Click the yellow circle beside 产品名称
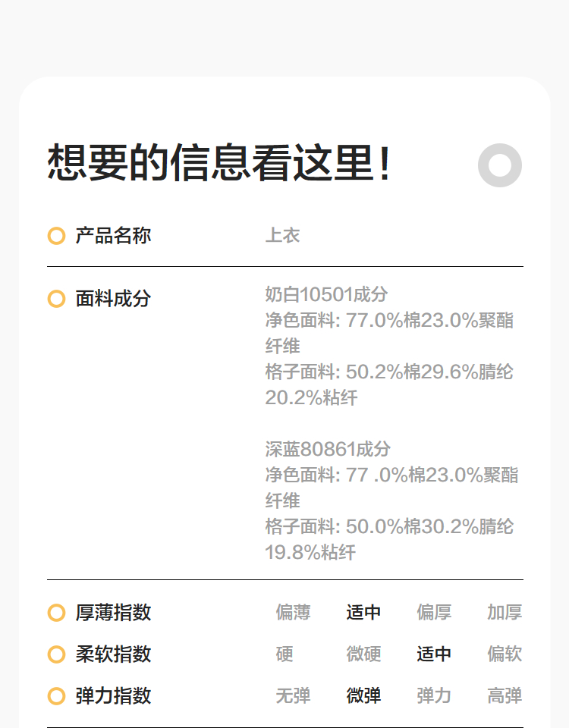This screenshot has width=569, height=728. pos(56,236)
